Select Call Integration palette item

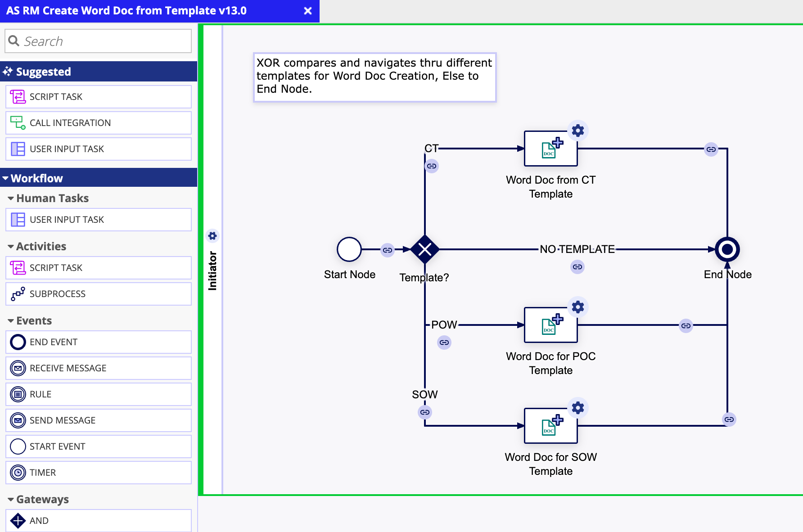coord(99,123)
